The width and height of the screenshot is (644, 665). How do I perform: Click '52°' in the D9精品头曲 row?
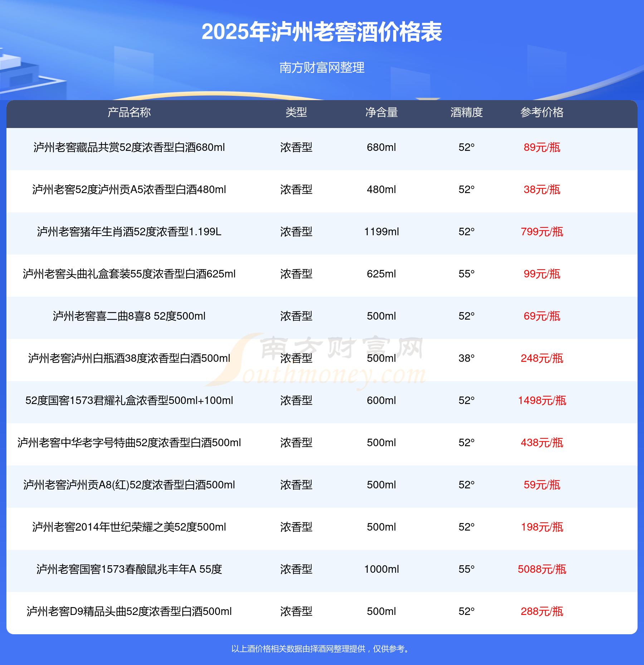[x=467, y=611]
